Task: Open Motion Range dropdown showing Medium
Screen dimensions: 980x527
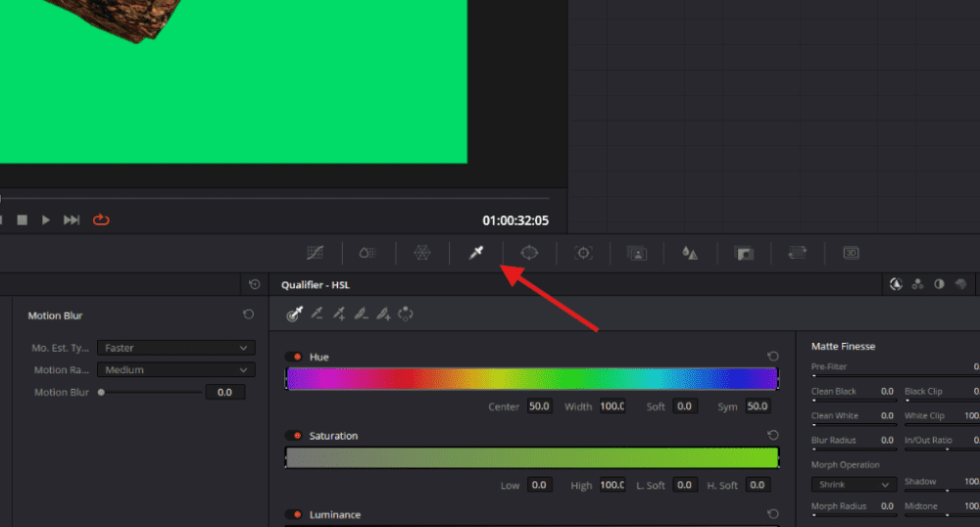Action: pos(176,369)
